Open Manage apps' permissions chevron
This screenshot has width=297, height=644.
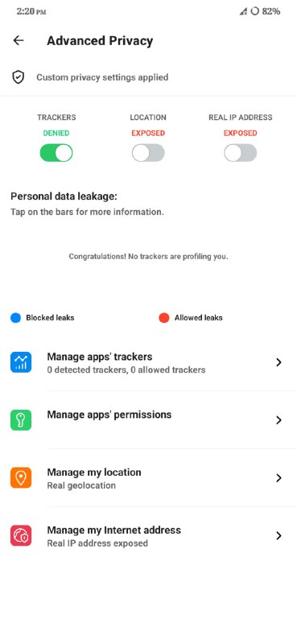point(279,419)
